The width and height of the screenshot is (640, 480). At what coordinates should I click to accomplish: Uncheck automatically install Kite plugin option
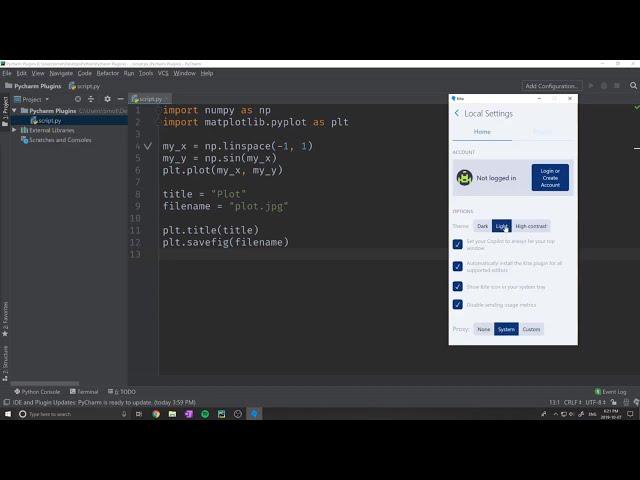[x=458, y=266]
